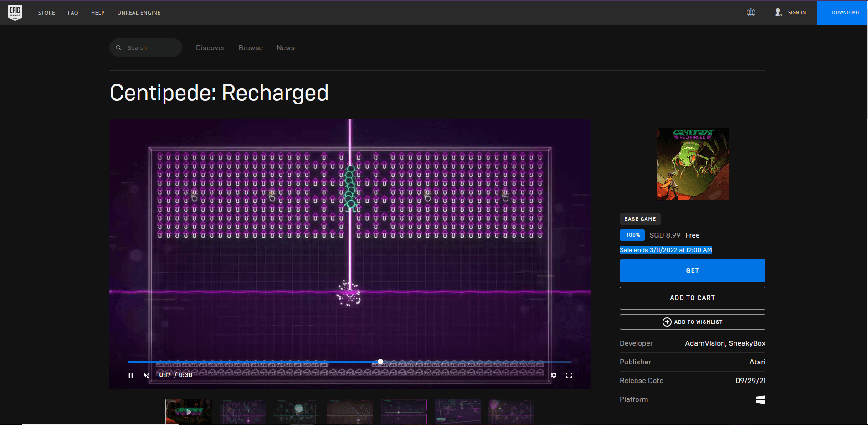Click the sale end date text
This screenshot has width=868, height=425.
666,250
